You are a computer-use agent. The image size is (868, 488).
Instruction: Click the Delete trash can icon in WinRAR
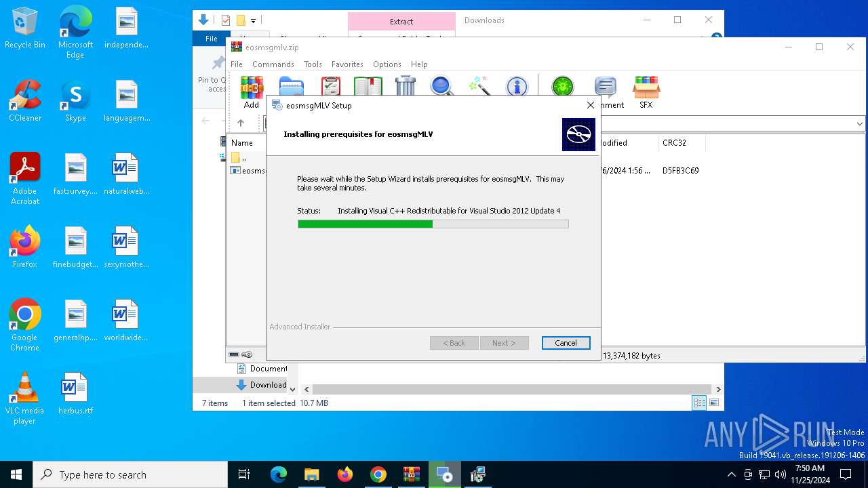click(x=406, y=85)
